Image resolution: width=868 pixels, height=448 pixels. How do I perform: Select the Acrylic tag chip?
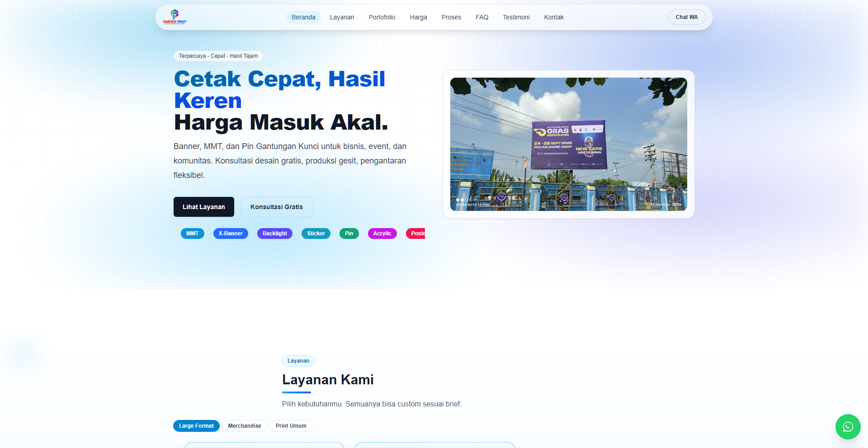[x=382, y=233]
